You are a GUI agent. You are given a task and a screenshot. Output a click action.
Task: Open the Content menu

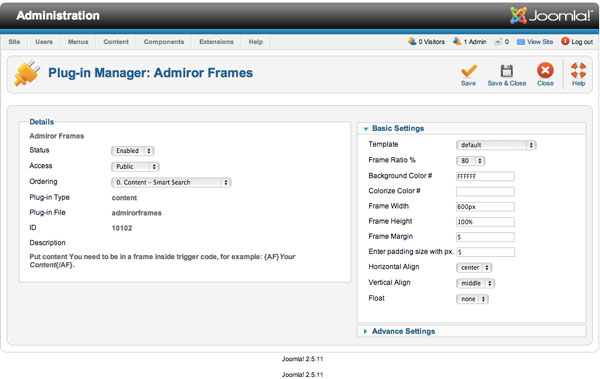[116, 42]
